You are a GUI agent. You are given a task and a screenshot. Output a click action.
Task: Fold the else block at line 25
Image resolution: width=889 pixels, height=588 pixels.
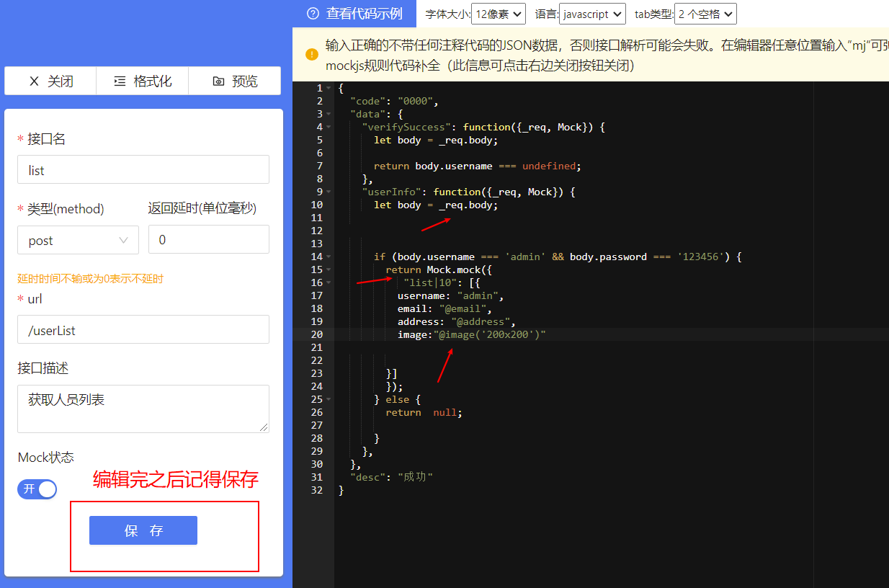(329, 400)
